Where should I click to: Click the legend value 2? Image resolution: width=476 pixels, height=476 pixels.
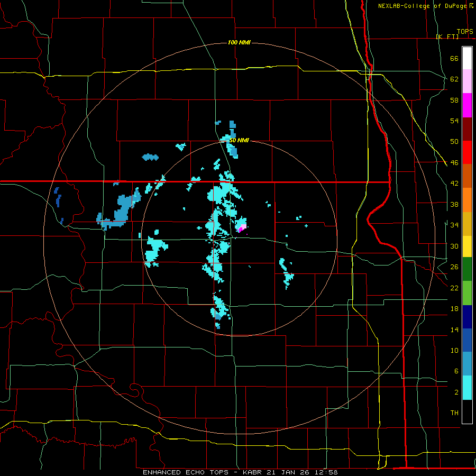[x=456, y=392]
